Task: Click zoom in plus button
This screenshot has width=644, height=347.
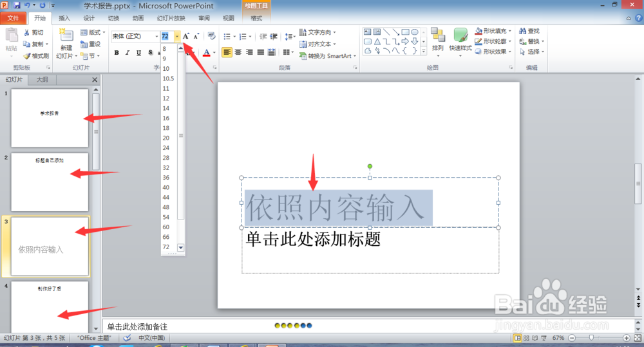Action: (x=627, y=338)
